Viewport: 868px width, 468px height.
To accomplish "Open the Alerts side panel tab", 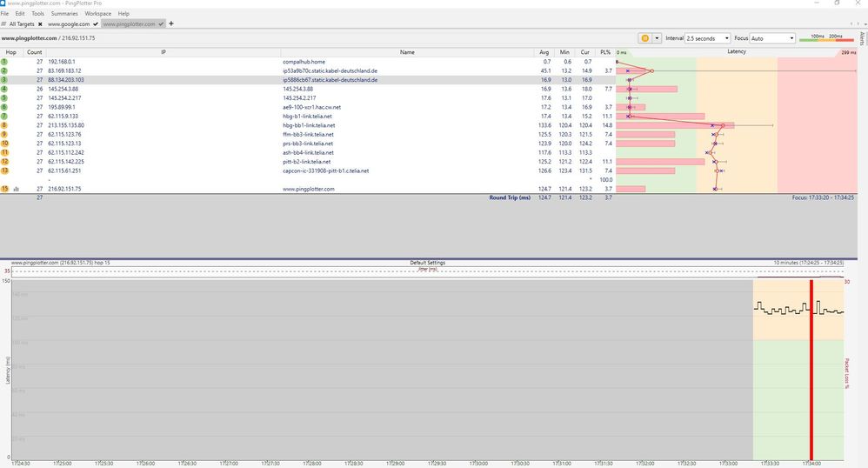I will click(x=862, y=37).
